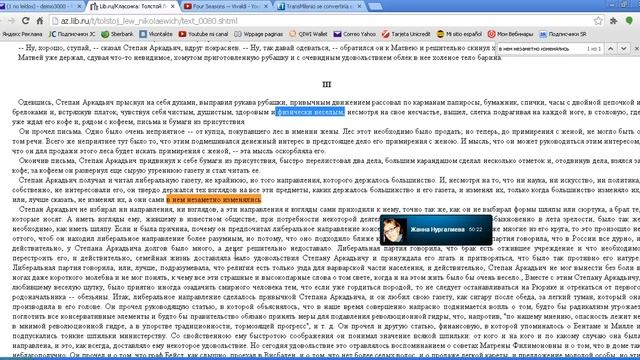Open the Mi sitio español bookmark
This screenshot has width=640, height=360.
pos(459,34)
